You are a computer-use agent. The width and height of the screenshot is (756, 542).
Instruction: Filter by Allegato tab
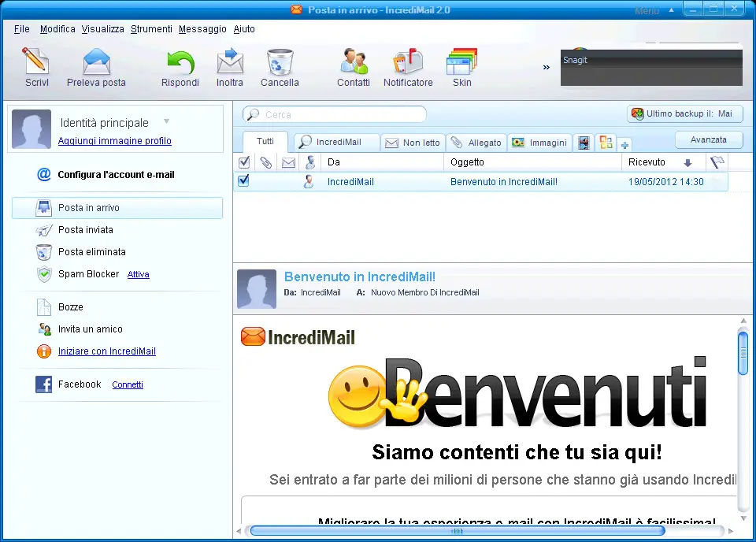click(x=476, y=143)
